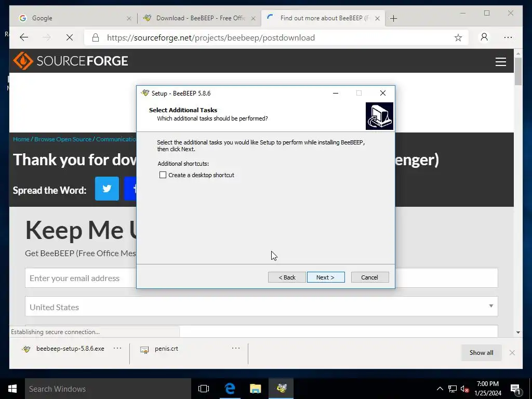The width and height of the screenshot is (532, 399).
Task: Click the Home breadcrumb link
Action: [21, 139]
